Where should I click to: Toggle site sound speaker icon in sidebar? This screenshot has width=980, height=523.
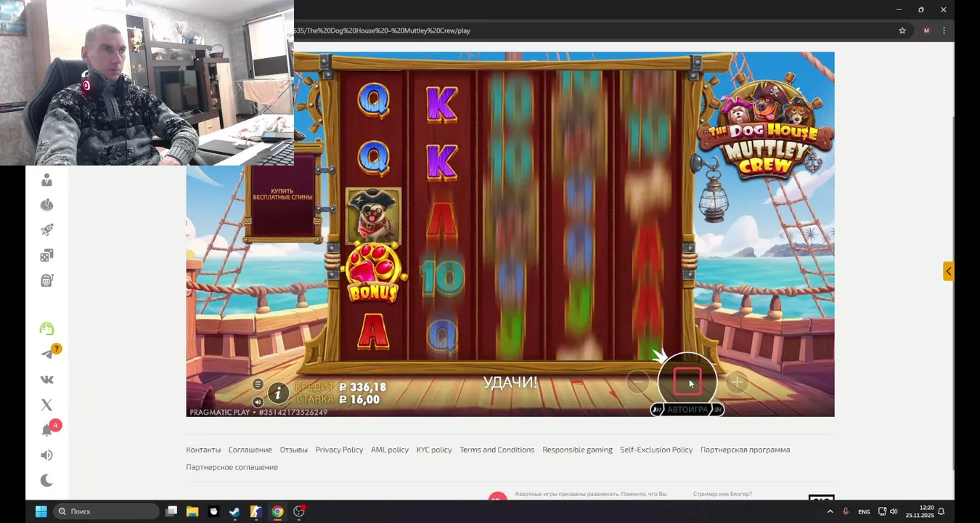[47, 455]
